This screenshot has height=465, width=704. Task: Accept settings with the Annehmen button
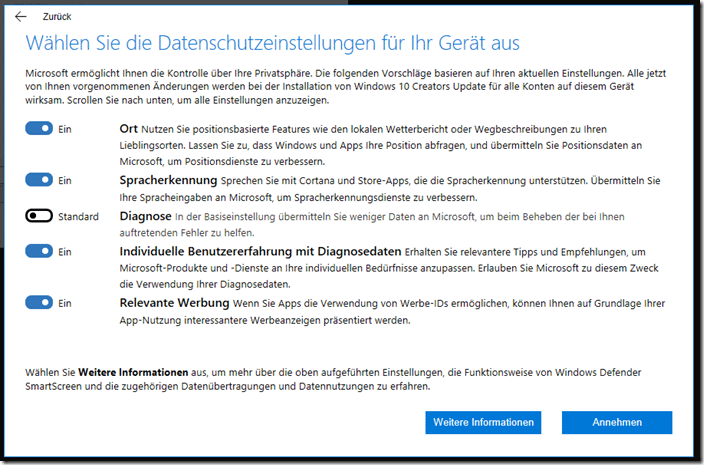click(x=617, y=422)
